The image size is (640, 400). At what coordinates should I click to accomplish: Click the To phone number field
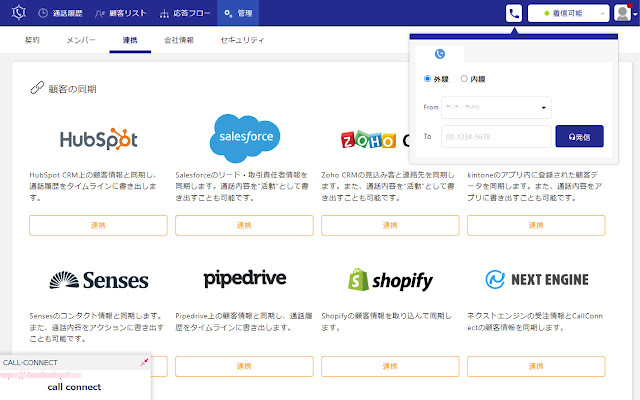[x=496, y=136]
